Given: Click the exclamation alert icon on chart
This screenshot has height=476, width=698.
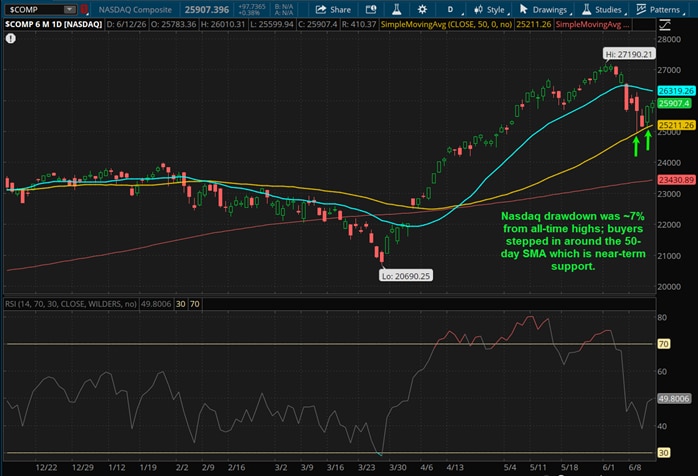Looking at the screenshot, I should point(11,39).
